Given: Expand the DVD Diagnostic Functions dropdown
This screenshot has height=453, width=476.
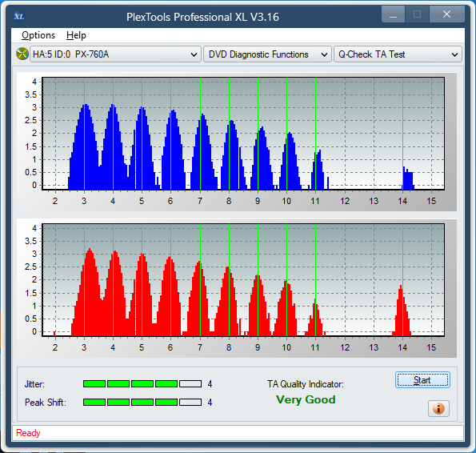Looking at the screenshot, I should pyautogui.click(x=267, y=54).
